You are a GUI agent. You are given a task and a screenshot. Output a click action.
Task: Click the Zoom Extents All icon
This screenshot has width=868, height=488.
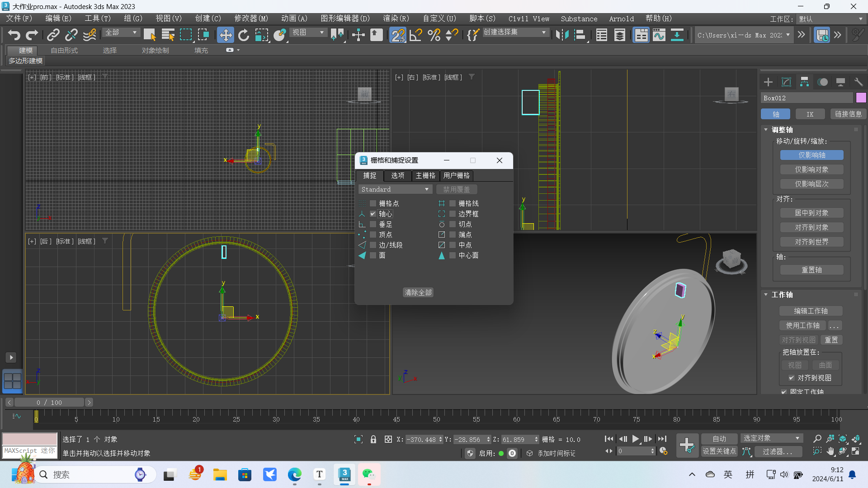click(x=856, y=439)
